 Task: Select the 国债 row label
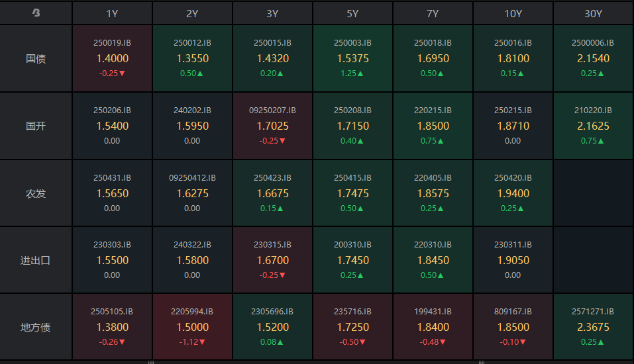(36, 58)
